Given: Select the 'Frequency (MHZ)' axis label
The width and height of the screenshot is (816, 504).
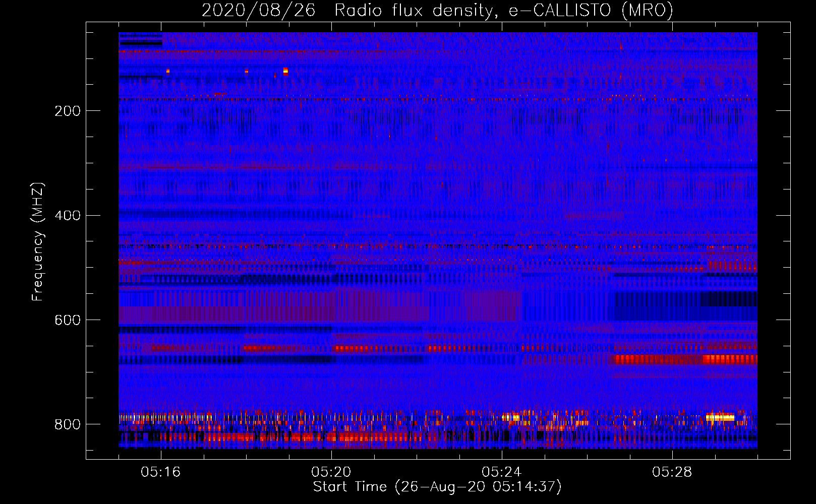Looking at the screenshot, I should (x=37, y=241).
